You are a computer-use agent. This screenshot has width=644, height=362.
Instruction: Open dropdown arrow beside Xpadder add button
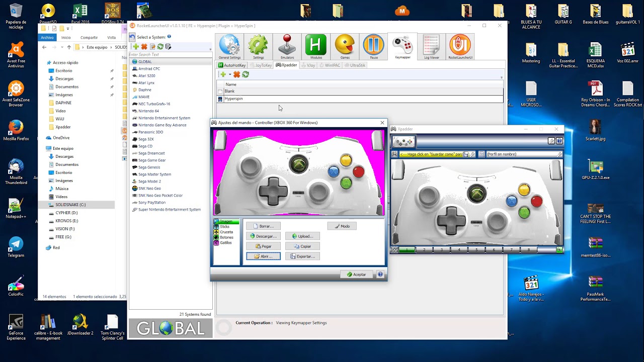230,74
